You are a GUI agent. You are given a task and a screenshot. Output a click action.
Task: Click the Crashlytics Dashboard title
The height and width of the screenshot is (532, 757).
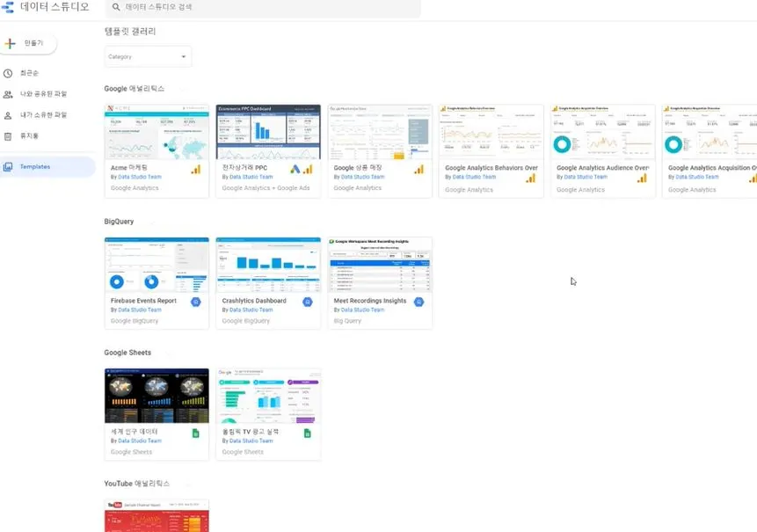[254, 301]
